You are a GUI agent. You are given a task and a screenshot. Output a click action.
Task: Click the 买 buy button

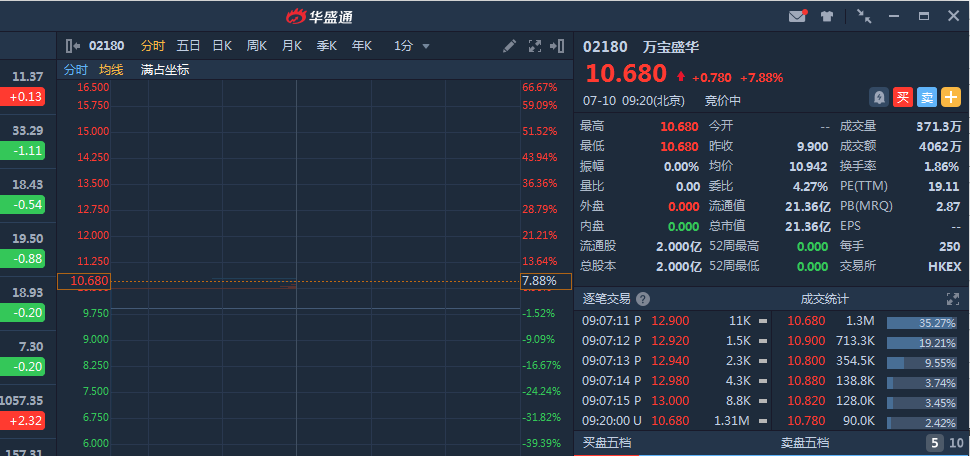click(x=903, y=97)
